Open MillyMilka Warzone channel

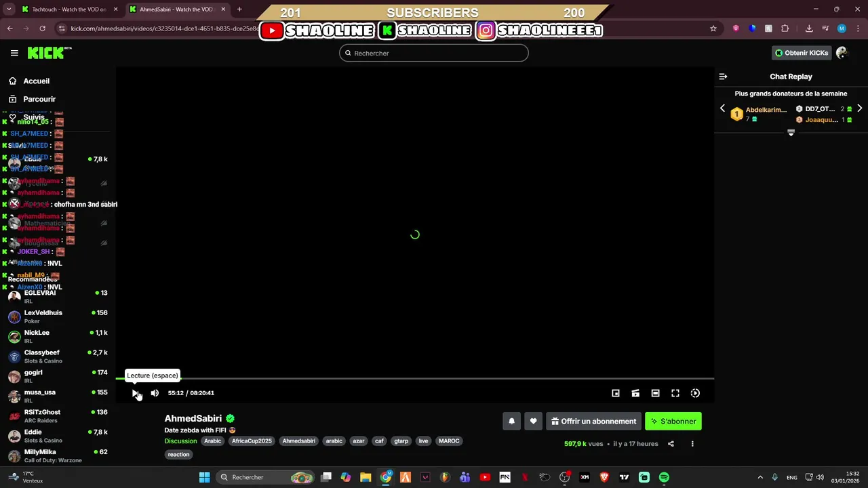tap(58, 455)
